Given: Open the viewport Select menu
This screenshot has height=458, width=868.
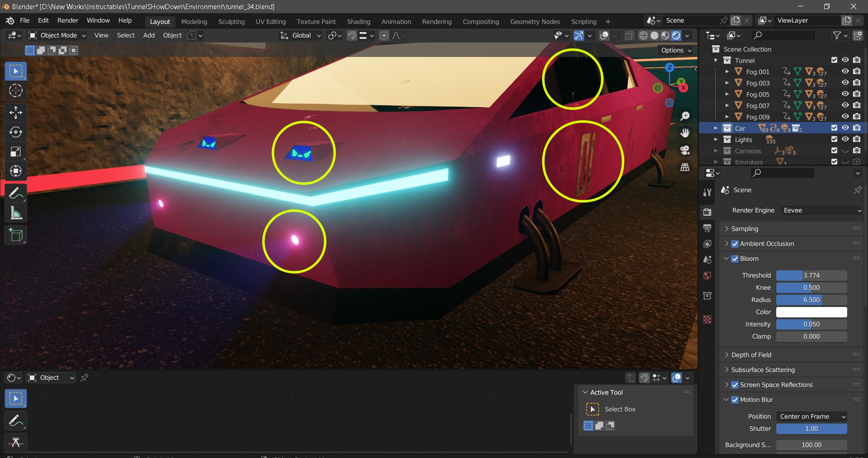Looking at the screenshot, I should [126, 35].
